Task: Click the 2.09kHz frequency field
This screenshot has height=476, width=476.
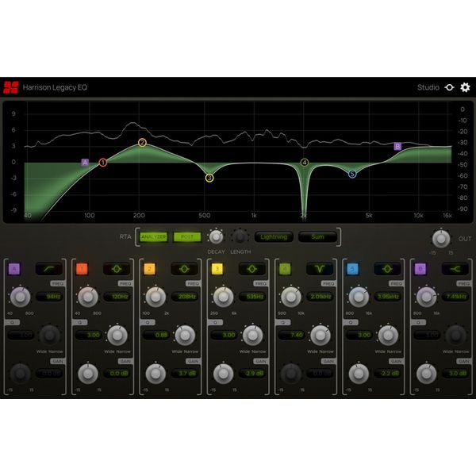Action: (x=321, y=297)
